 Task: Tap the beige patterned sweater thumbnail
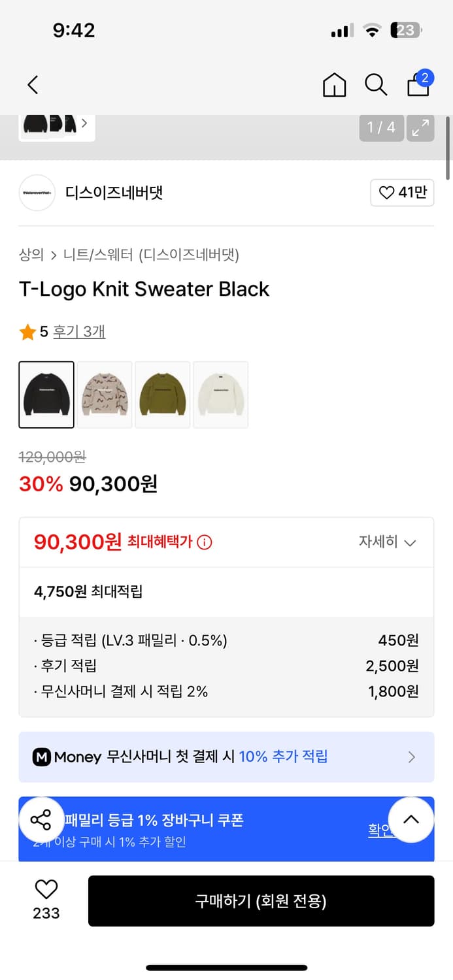tap(104, 395)
